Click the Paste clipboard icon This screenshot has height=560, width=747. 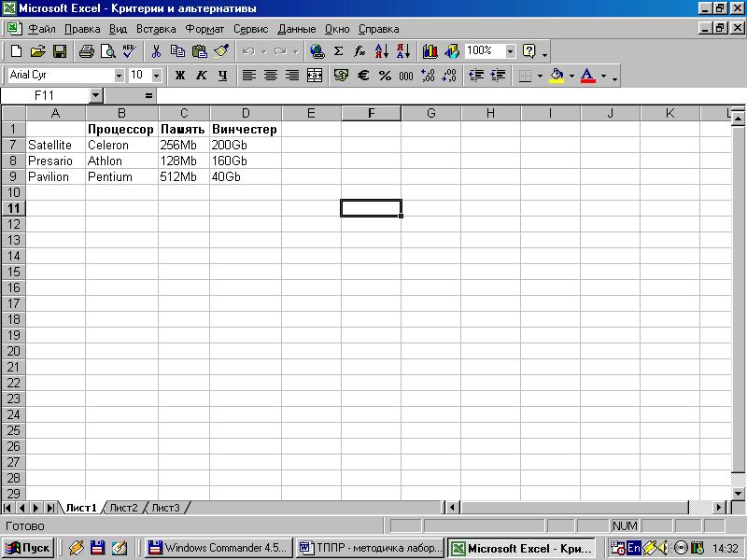pos(200,51)
